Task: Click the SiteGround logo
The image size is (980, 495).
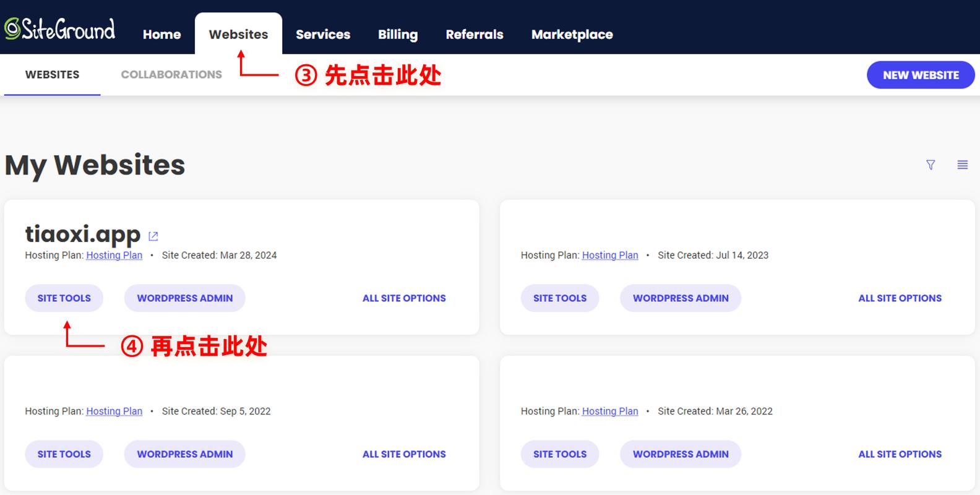Action: tap(60, 29)
